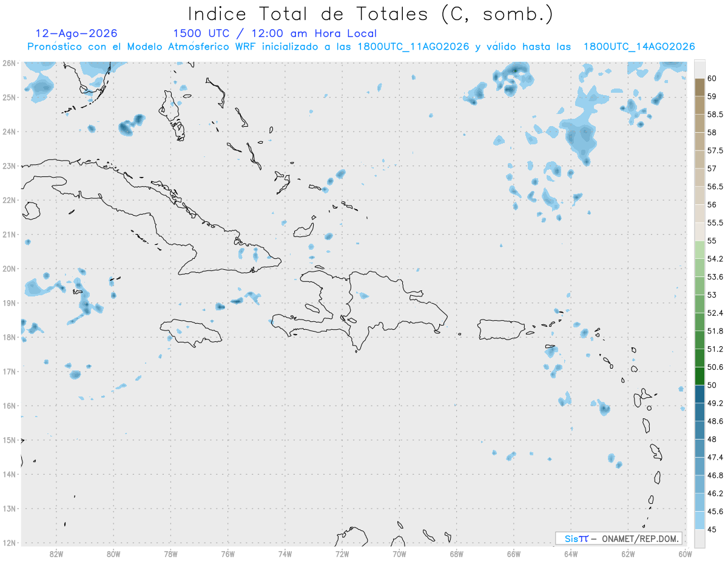The height and width of the screenshot is (562, 728).
Task: Click the '24N' latitude label
Action: (x=8, y=132)
